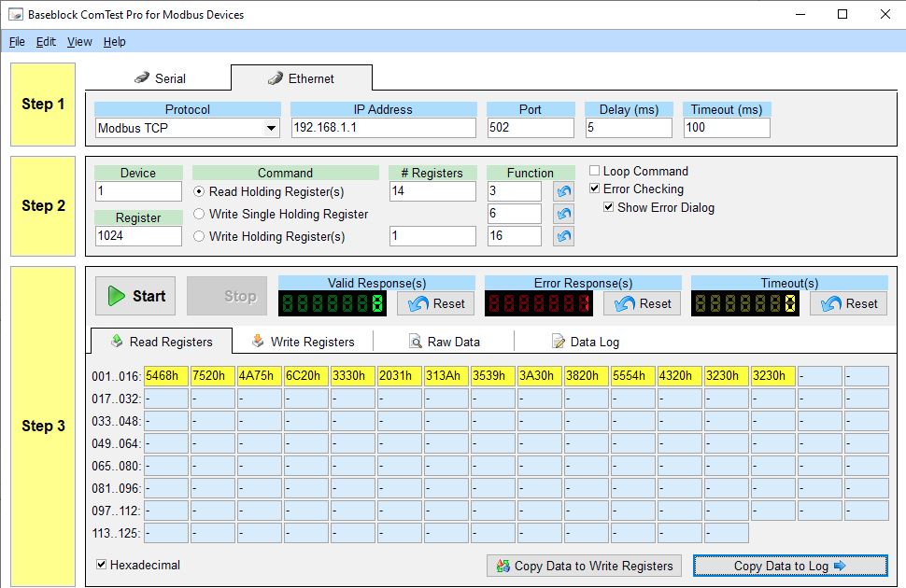Switch to the Serial tab
906x588 pixels.
tap(160, 78)
